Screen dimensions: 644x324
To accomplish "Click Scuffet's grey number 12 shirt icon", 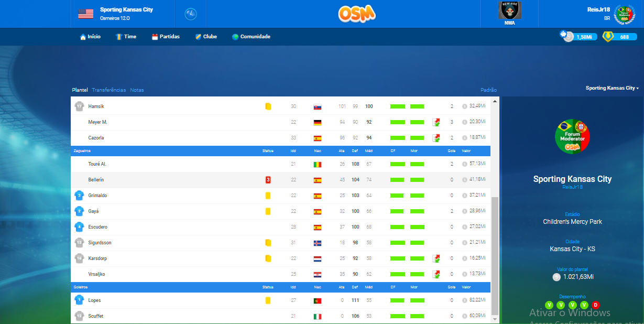I will (79, 316).
